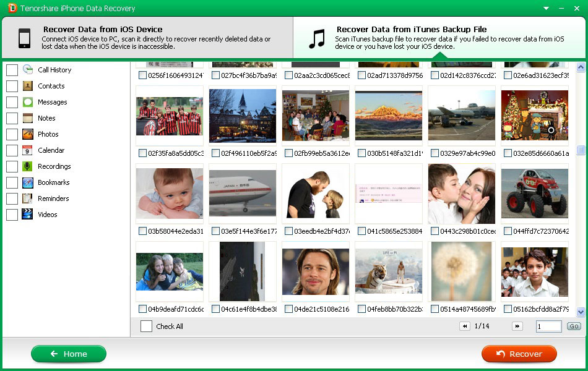Select Recover Data from iTunes Backup File tab

coord(439,38)
